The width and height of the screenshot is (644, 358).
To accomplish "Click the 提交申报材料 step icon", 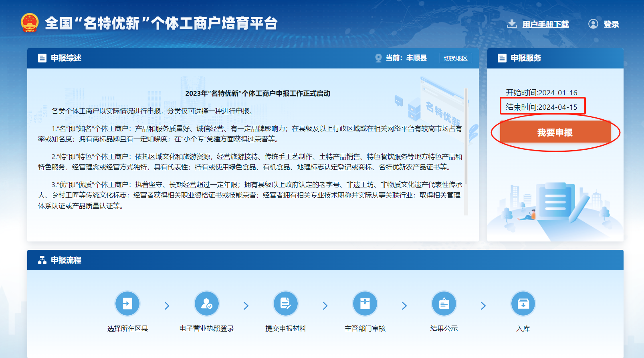I will 286,304.
